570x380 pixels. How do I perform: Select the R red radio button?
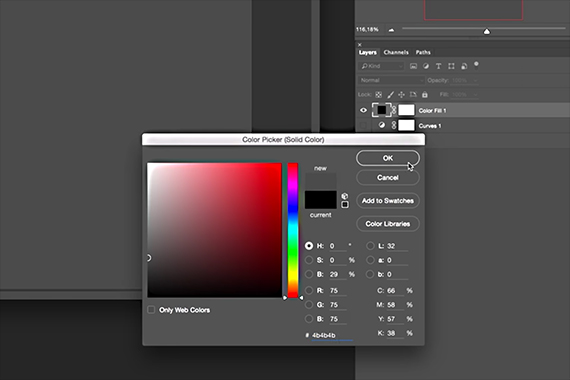309,290
